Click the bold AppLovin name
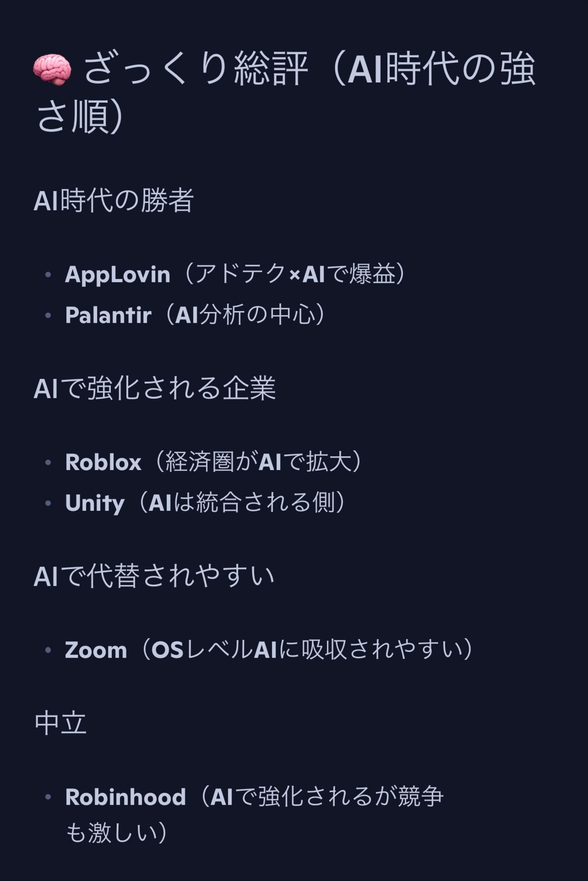This screenshot has height=881, width=588. (117, 274)
